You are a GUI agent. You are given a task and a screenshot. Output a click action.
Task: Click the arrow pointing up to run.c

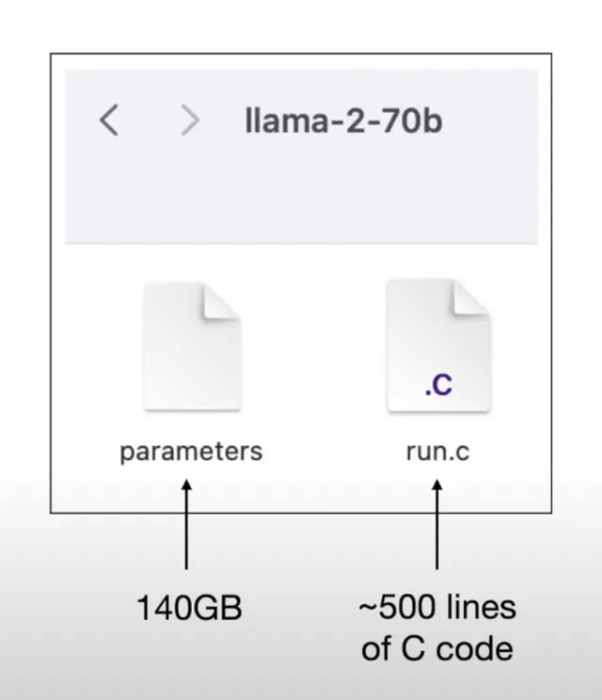point(437,525)
